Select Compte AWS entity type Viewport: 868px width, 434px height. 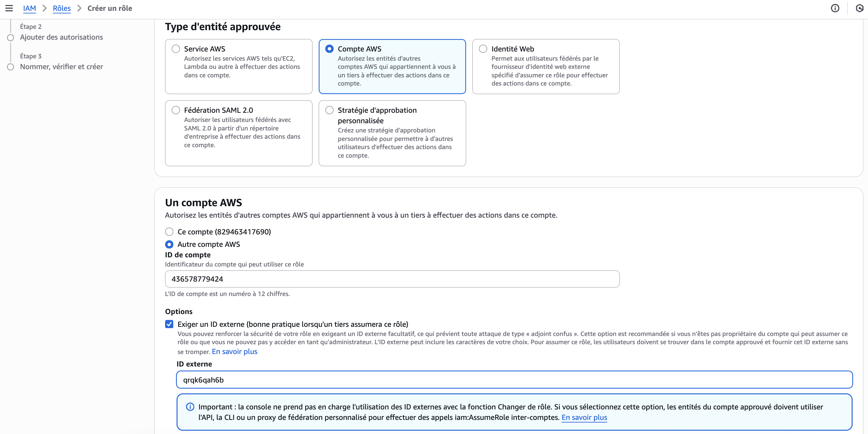point(330,49)
